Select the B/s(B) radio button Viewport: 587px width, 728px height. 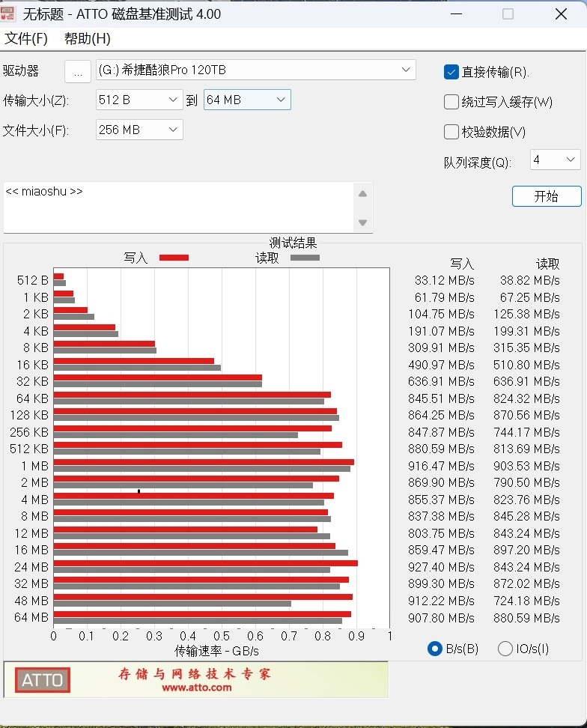435,649
